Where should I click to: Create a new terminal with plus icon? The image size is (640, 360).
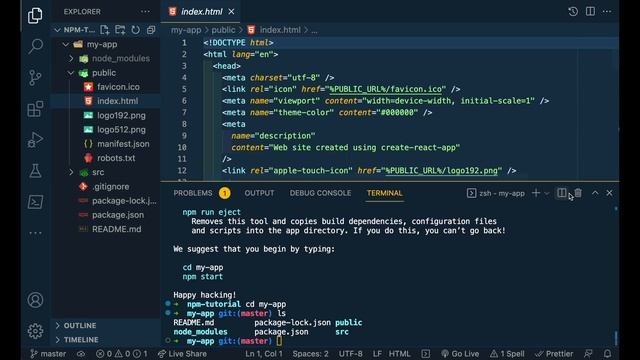(536, 193)
